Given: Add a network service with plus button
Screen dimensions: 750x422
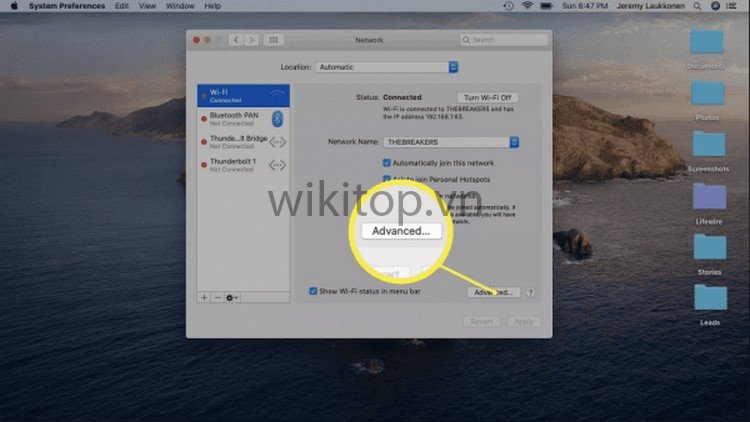Looking at the screenshot, I should coord(204,297).
